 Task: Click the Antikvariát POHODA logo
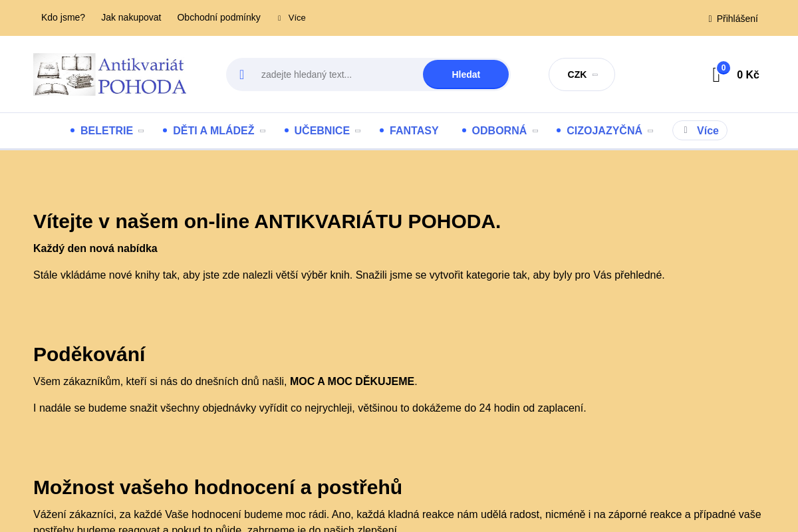110,74
